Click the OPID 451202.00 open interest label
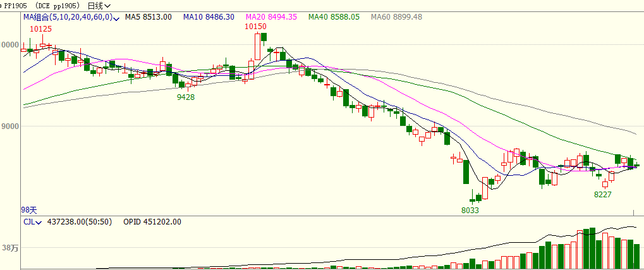Image resolution: width=644 pixels, height=270 pixels. point(152,222)
